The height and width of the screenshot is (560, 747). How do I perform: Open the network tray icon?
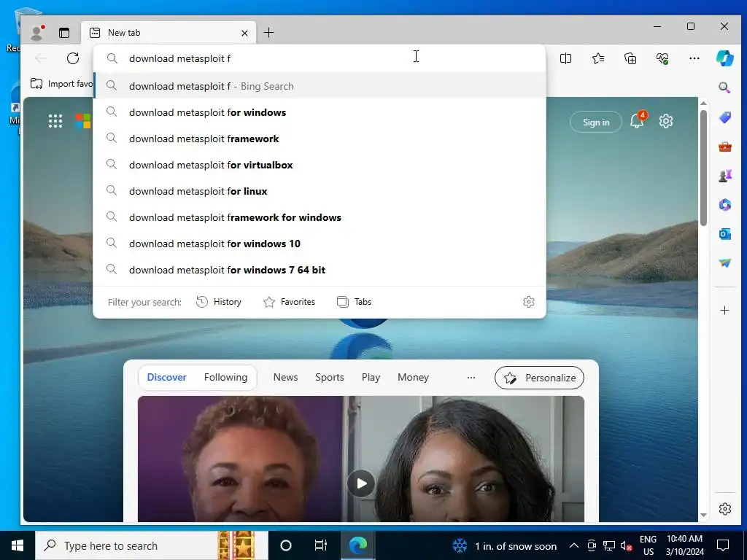(609, 545)
